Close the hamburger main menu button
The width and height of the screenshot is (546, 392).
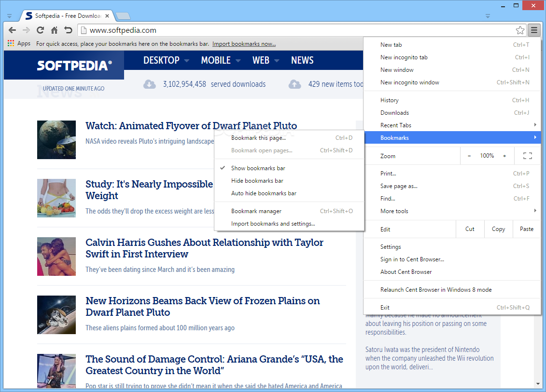pos(534,30)
